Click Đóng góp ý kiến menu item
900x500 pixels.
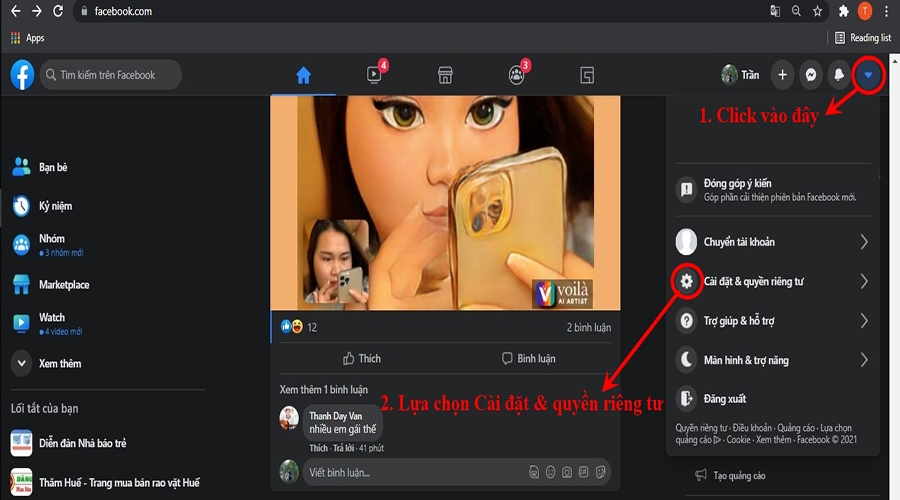click(x=773, y=189)
